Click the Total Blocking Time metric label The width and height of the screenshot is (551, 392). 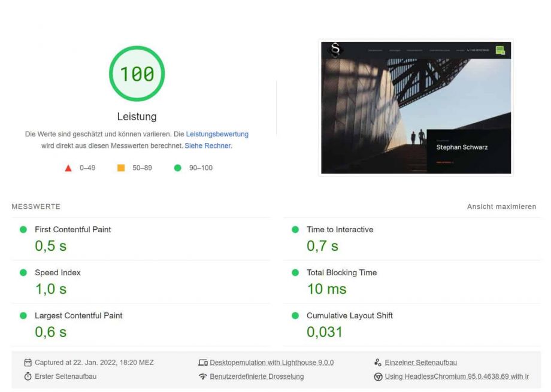(x=341, y=272)
